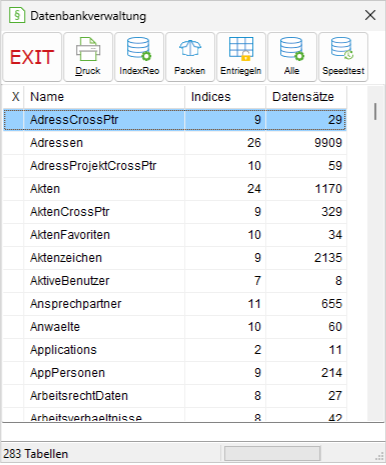The width and height of the screenshot is (386, 465).
Task: Click record count 9909 for Adressen
Action: click(x=328, y=143)
